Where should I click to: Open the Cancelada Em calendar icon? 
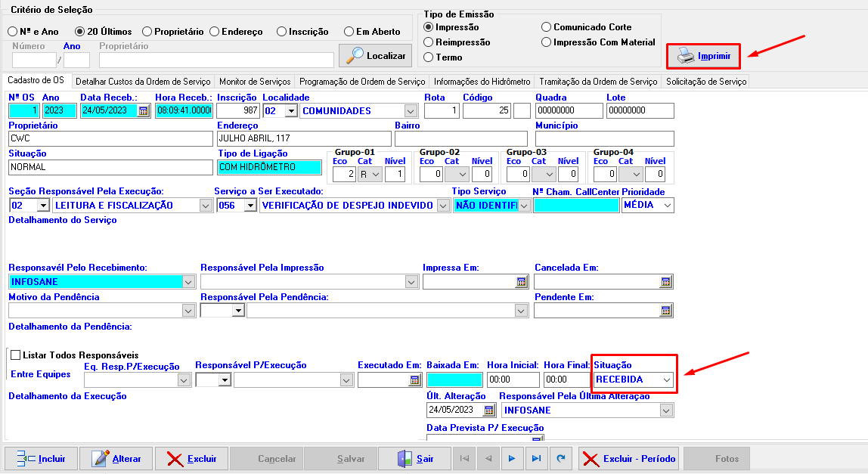[x=665, y=282]
